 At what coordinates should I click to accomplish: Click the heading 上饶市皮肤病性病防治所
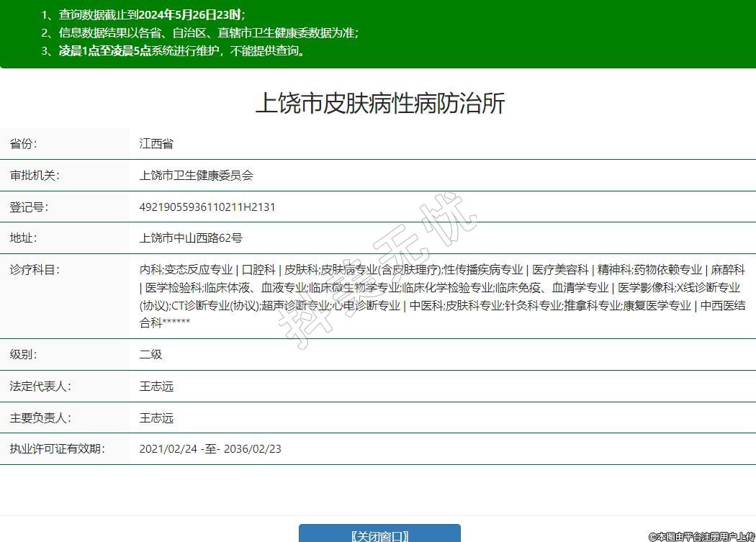pyautogui.click(x=380, y=103)
